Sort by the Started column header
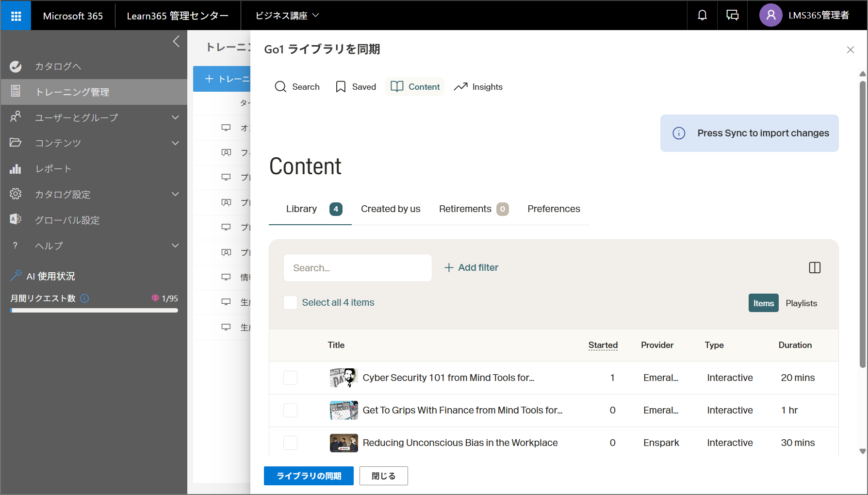The height and width of the screenshot is (495, 868). coord(603,345)
